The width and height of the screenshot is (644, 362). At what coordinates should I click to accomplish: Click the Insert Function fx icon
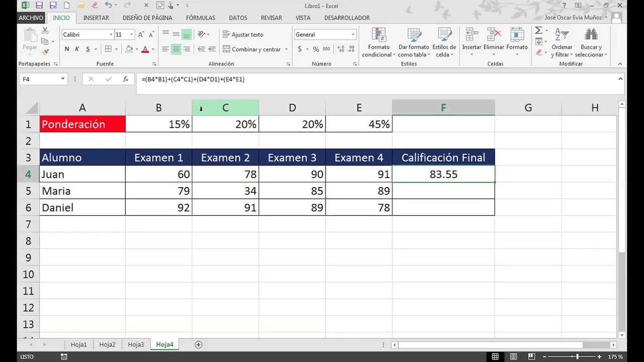point(125,79)
